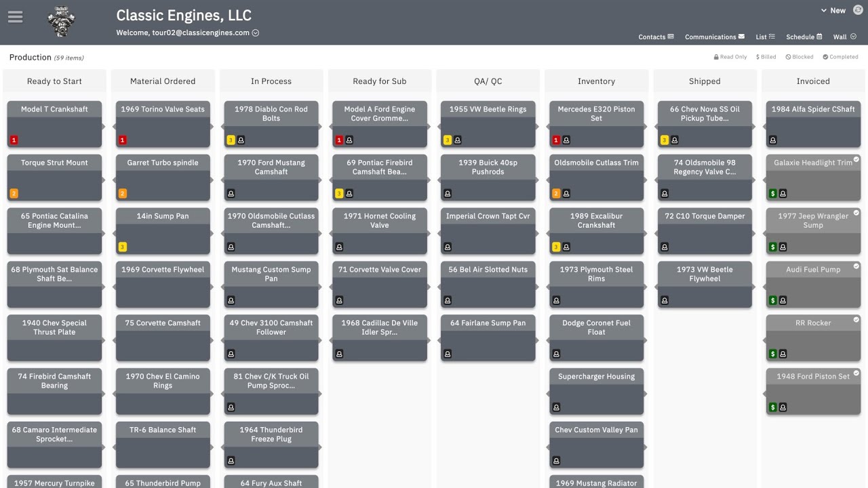
Task: Switch to the Schedule view
Action: [804, 37]
